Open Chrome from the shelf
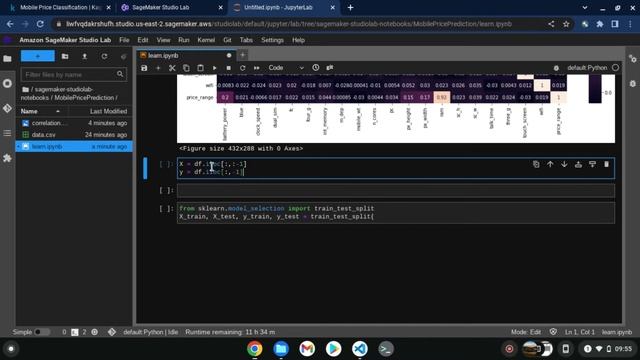640x360 pixels. (x=254, y=349)
